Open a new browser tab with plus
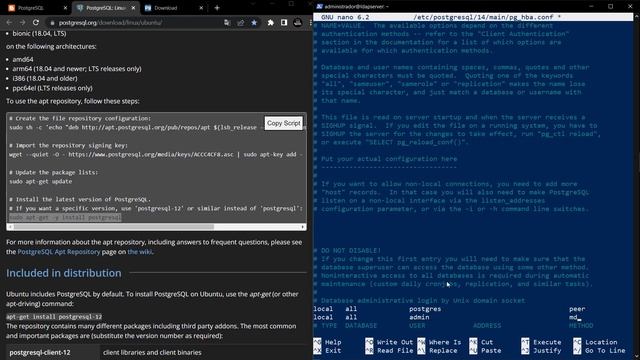Viewport: 640px width, 360px height. click(217, 8)
